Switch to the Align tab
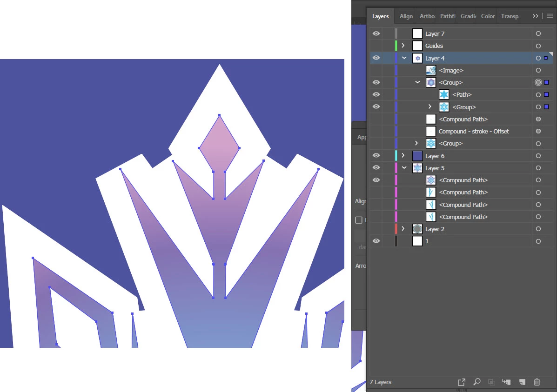557x392 pixels. (x=406, y=16)
